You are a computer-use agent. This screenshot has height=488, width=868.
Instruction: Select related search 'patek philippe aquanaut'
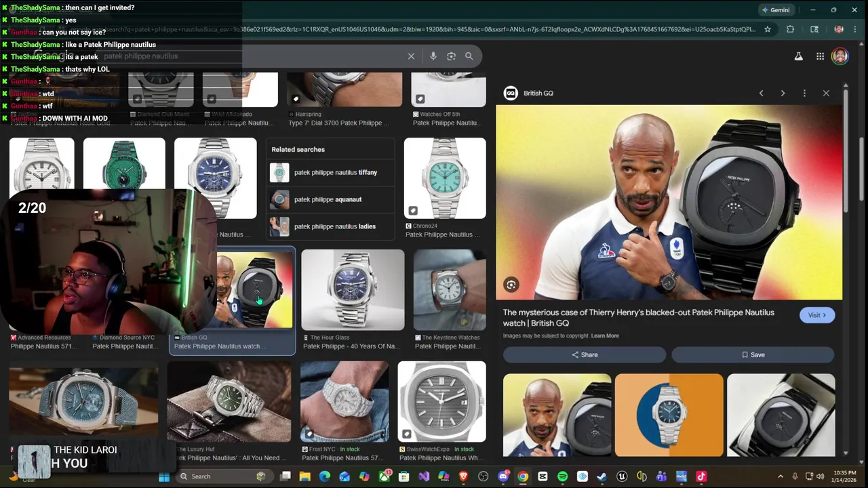coord(330,199)
